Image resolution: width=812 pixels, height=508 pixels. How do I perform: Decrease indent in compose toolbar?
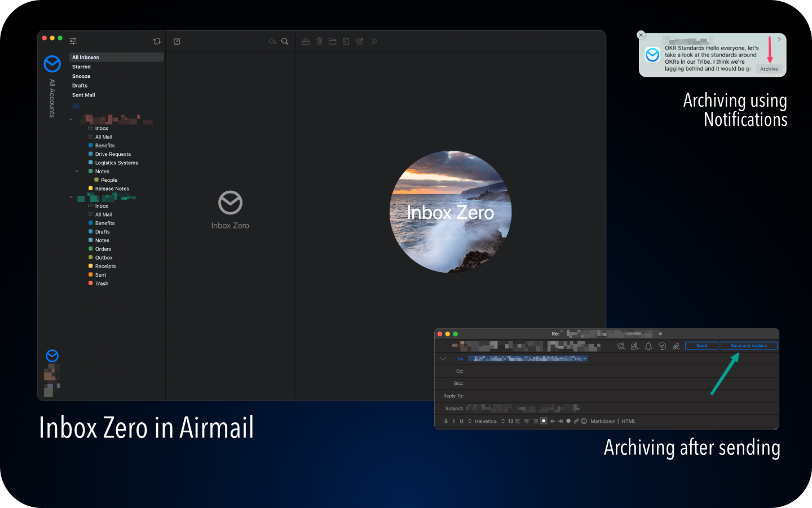tap(553, 421)
